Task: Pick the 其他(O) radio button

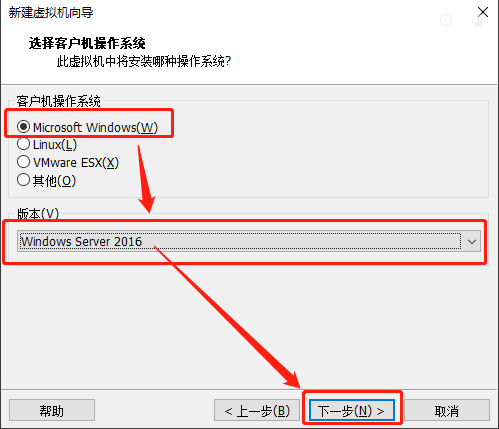Action: [x=23, y=180]
